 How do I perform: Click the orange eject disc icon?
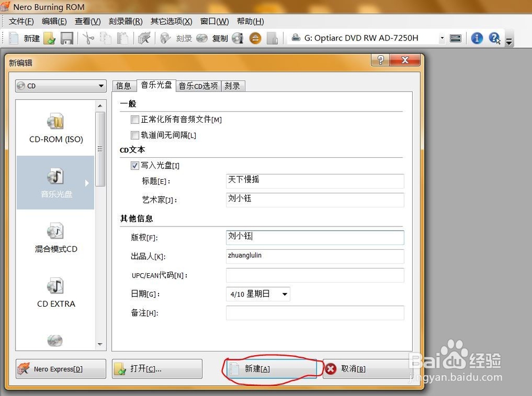coord(255,38)
